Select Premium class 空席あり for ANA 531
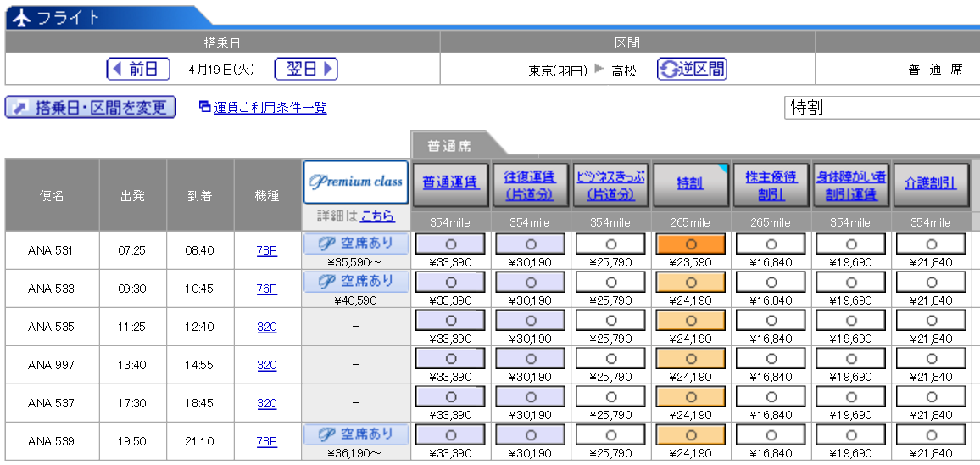The width and height of the screenshot is (980, 465). click(356, 244)
